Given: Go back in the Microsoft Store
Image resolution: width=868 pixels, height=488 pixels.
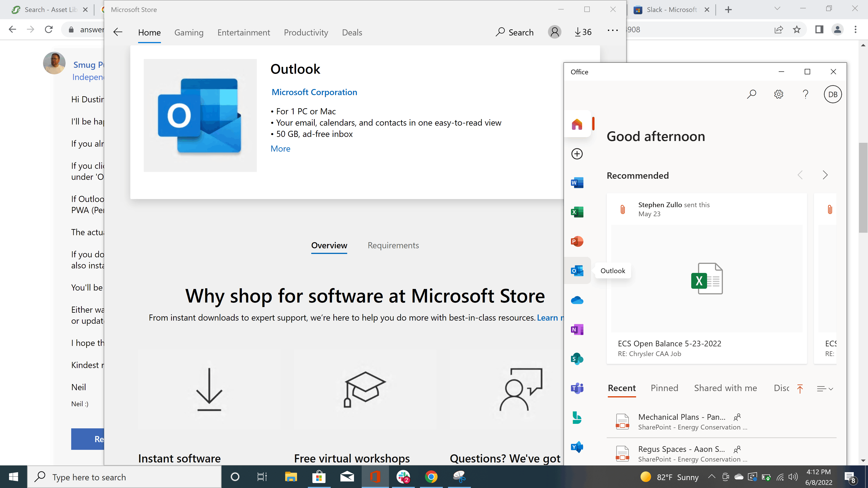Looking at the screenshot, I should click(x=118, y=32).
